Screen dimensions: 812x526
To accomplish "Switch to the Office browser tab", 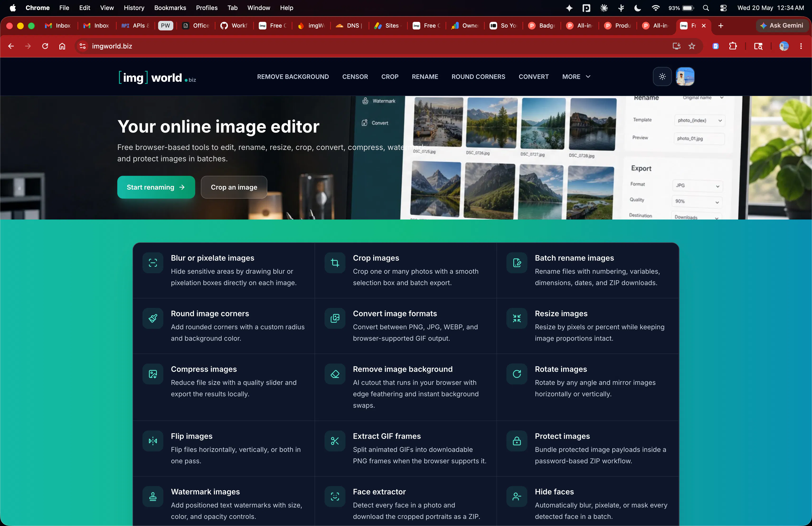I will pyautogui.click(x=196, y=26).
